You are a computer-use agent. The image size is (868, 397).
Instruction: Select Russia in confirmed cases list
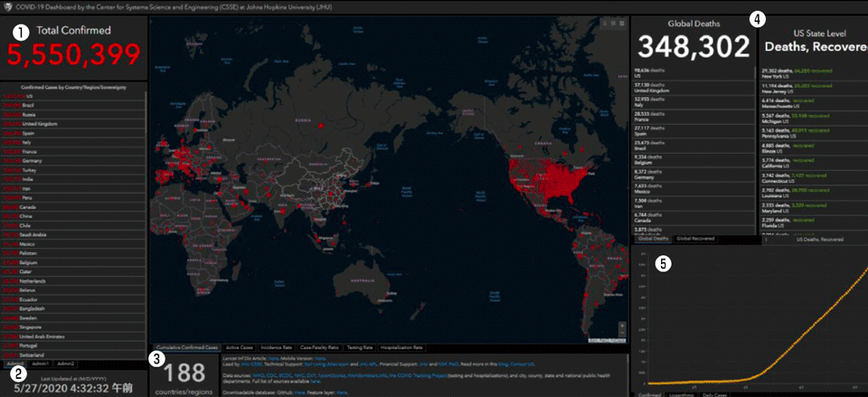(73, 114)
